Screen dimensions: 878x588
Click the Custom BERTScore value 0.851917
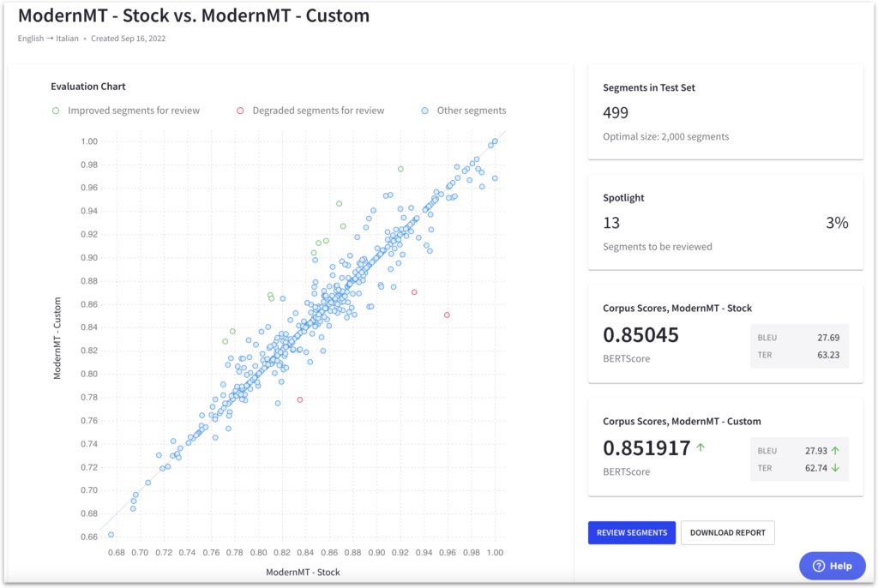click(x=646, y=448)
